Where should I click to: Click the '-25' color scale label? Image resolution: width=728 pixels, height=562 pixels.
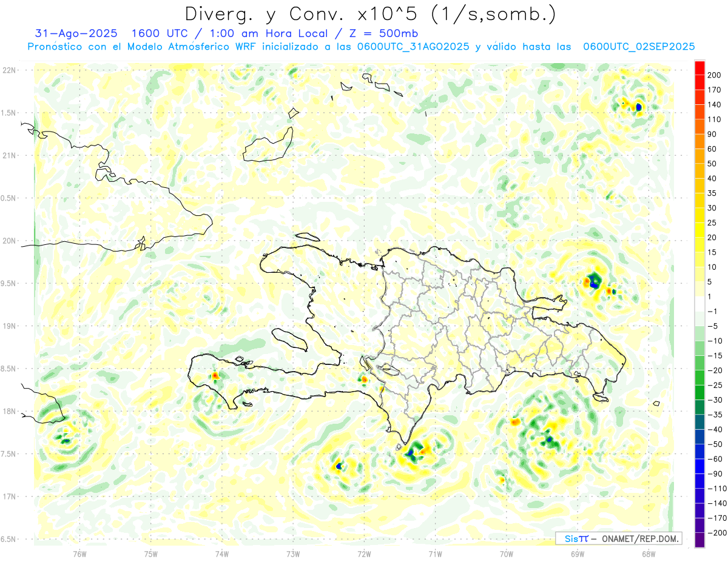715,385
